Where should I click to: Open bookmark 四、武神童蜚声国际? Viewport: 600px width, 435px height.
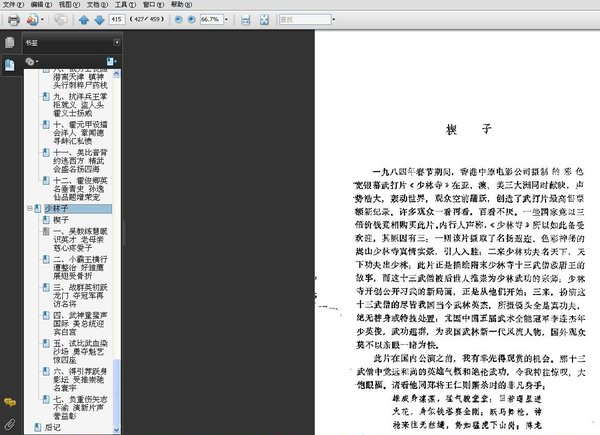[x=80, y=323]
